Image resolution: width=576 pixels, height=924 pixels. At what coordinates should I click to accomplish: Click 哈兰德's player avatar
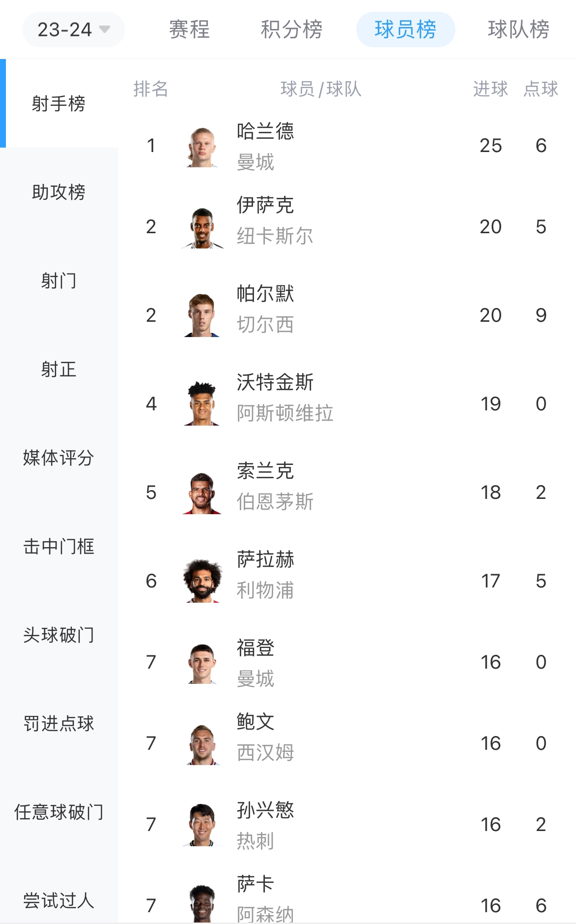click(x=202, y=147)
